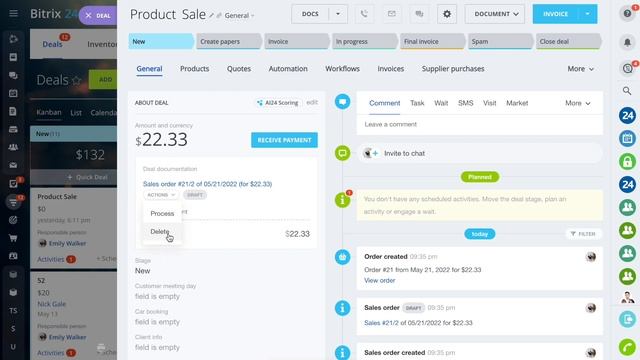Open deal settings gear icon

pos(447,14)
